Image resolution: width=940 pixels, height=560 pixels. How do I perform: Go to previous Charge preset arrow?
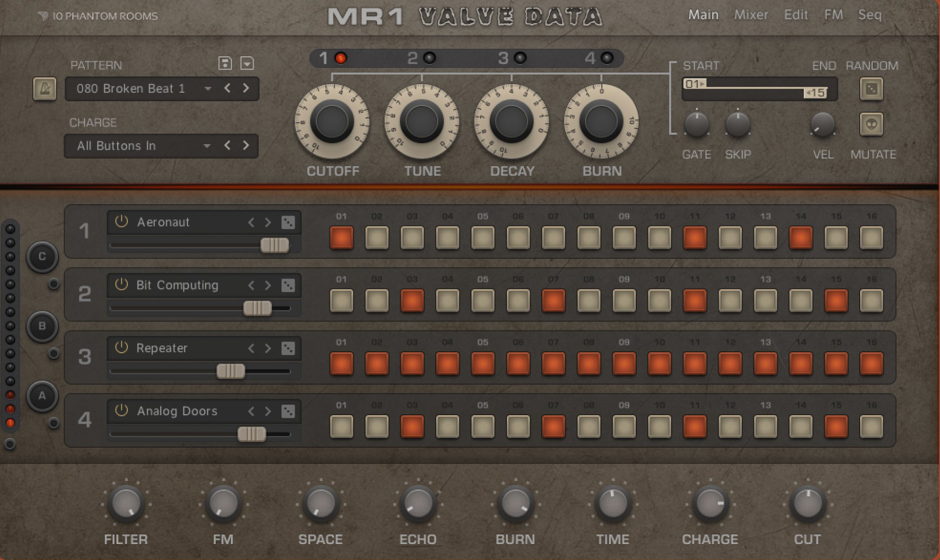[227, 146]
